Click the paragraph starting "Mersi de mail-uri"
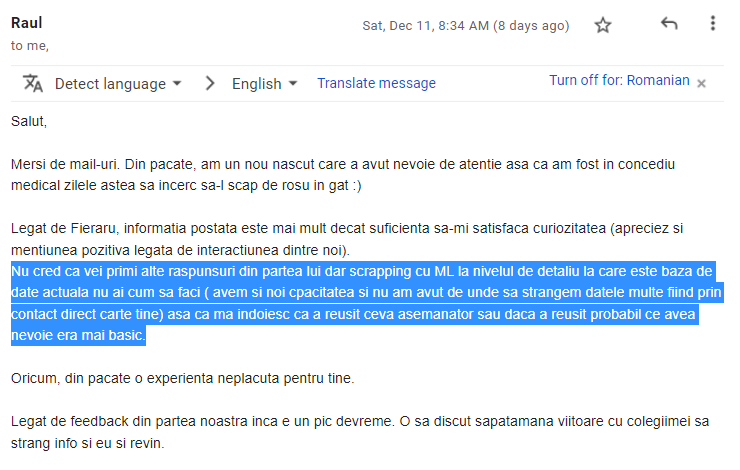 pos(343,175)
